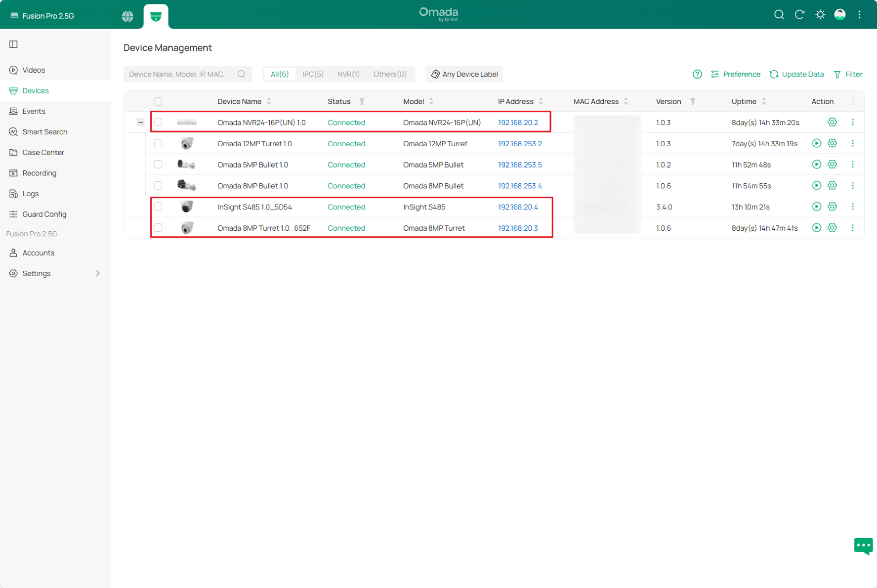877x588 pixels.
Task: Click the Preference button
Action: (736, 74)
